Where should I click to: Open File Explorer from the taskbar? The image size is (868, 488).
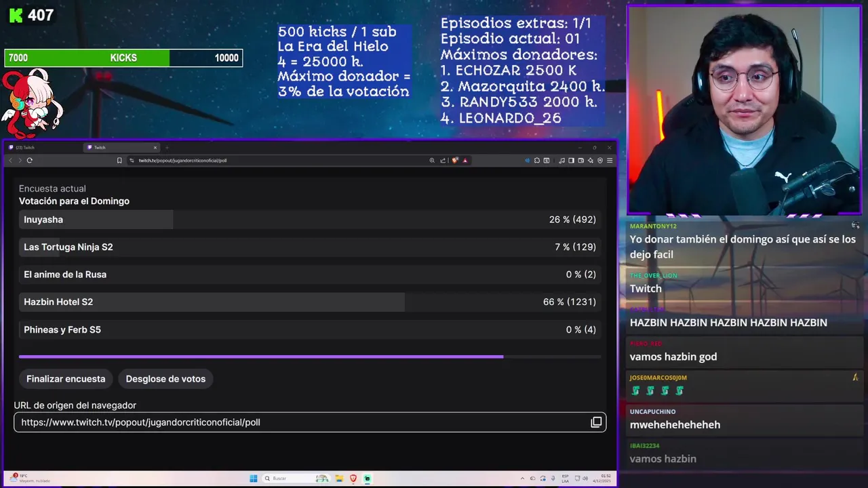click(339, 479)
